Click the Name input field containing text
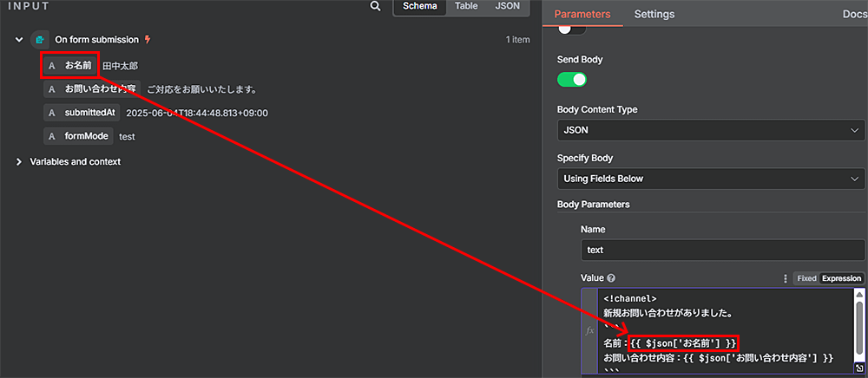Viewport: 868px width, 378px height. pyautogui.click(x=722, y=250)
